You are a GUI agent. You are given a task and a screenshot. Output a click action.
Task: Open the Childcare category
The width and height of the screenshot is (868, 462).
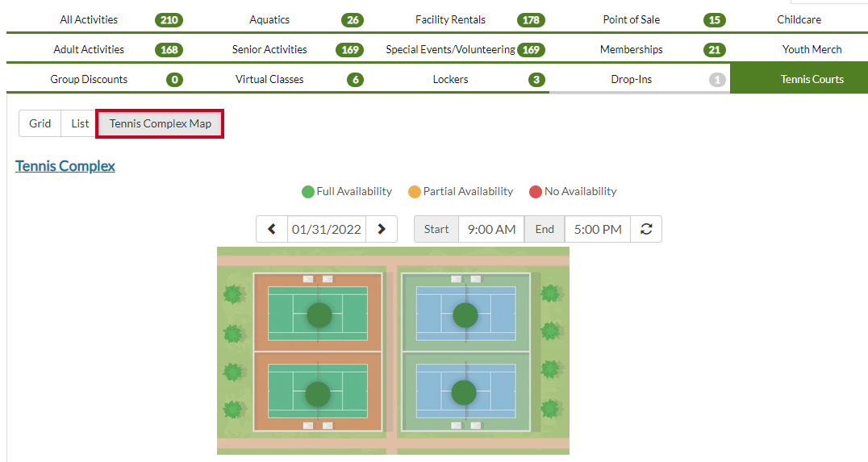coord(799,20)
